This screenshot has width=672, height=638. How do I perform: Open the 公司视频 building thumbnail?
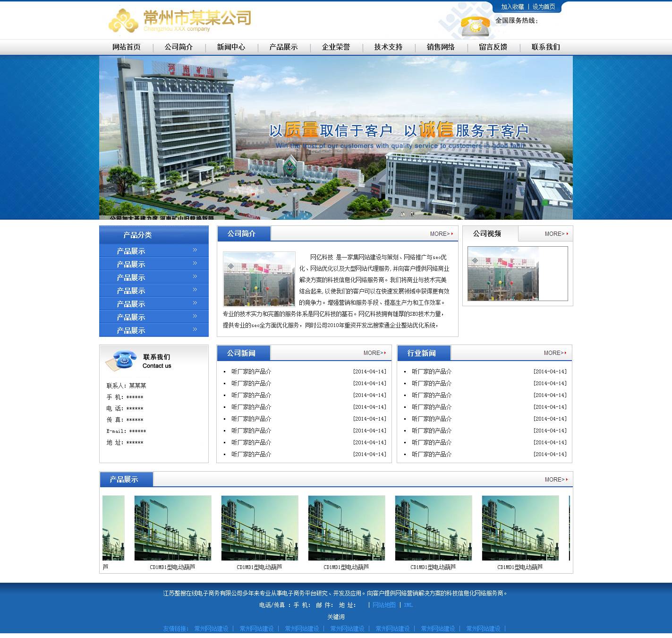point(503,274)
